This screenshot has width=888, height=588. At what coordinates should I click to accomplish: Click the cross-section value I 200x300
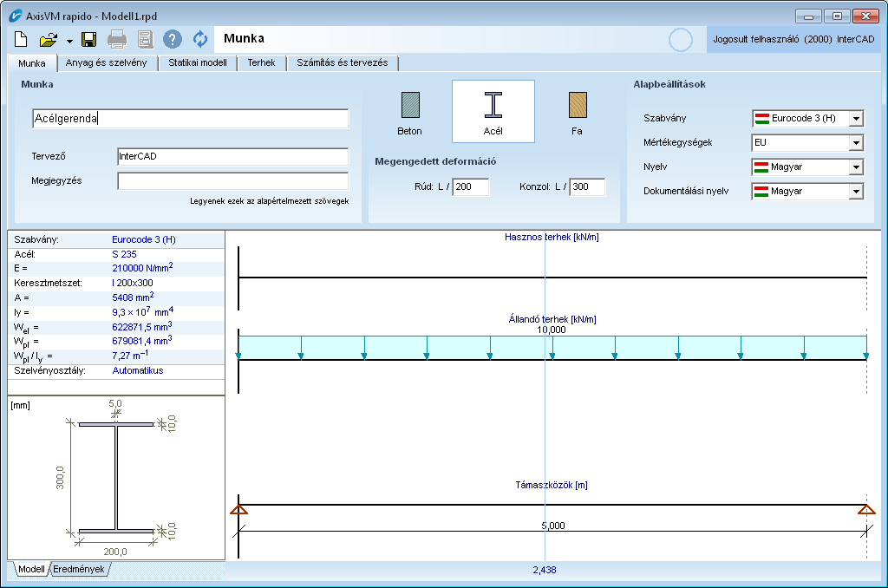coord(133,283)
